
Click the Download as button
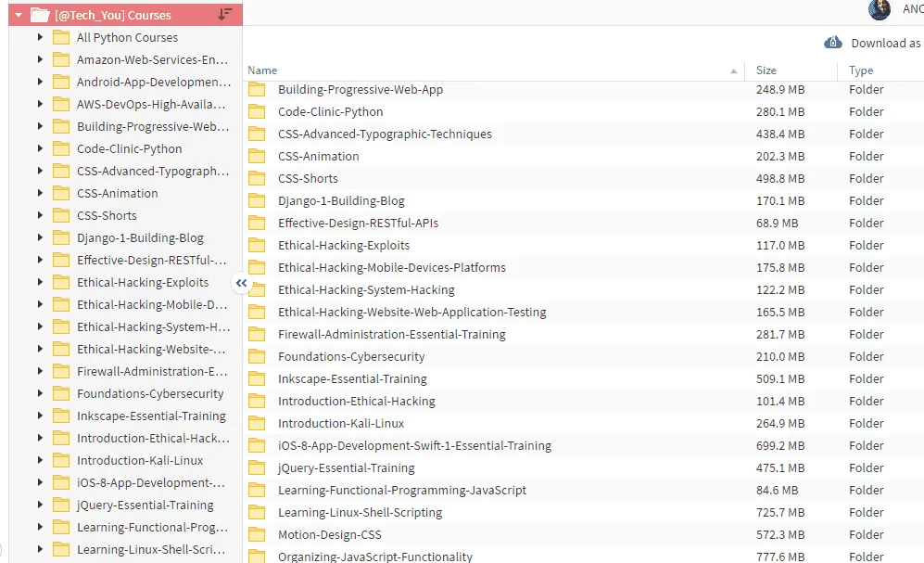point(873,43)
